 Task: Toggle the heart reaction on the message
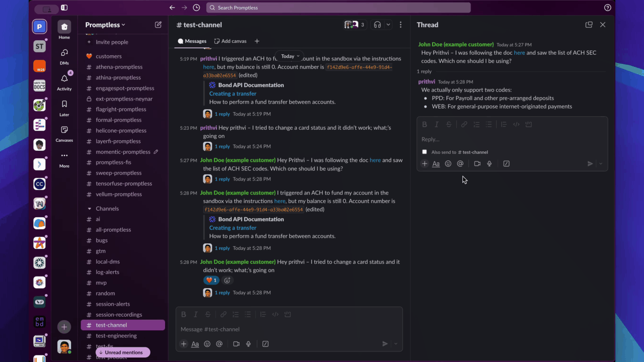(x=211, y=280)
